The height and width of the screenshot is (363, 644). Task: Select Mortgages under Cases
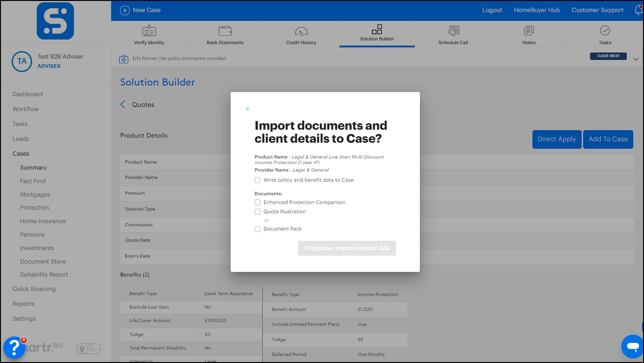coord(35,195)
